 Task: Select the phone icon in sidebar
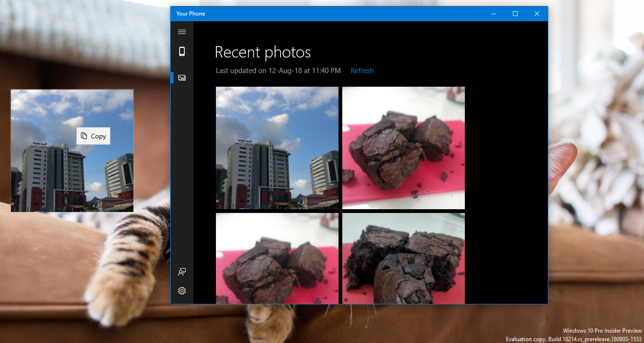pyautogui.click(x=182, y=52)
